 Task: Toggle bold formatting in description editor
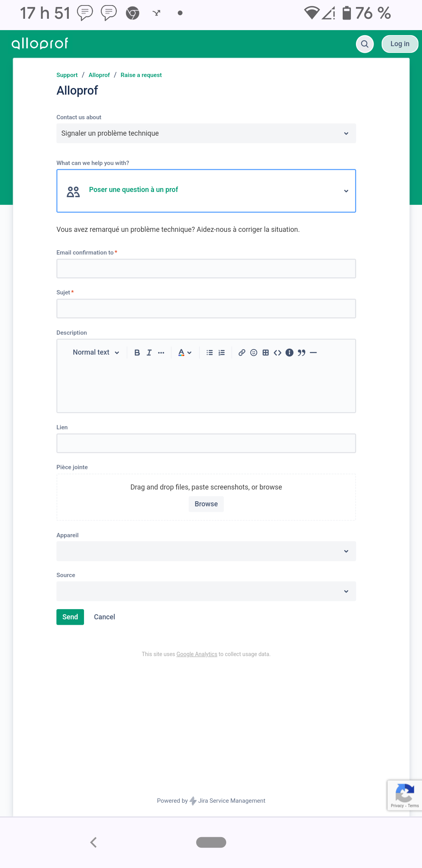(x=137, y=353)
